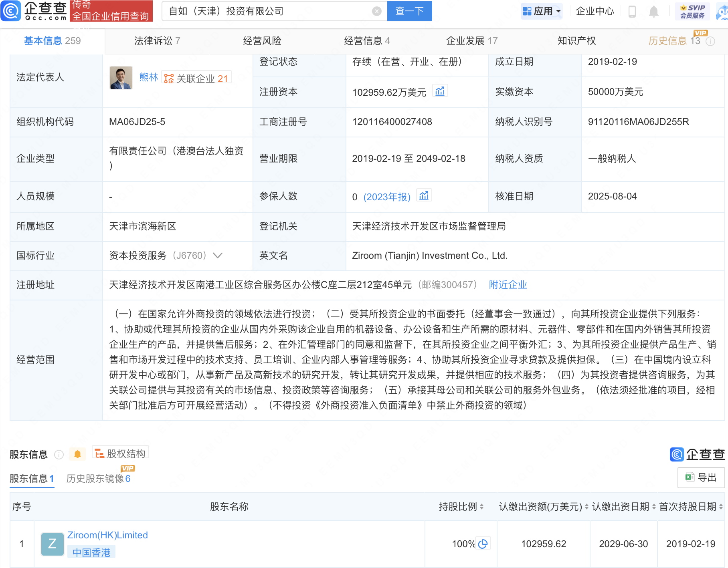Select taxpayer qualification 一般纳税人
Screen dimensions: 728x568
coord(612,159)
